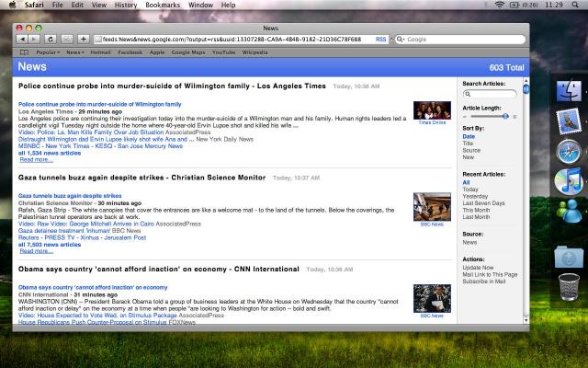
Task: Expand the Popular bookmarks dropdown
Action: [x=49, y=52]
